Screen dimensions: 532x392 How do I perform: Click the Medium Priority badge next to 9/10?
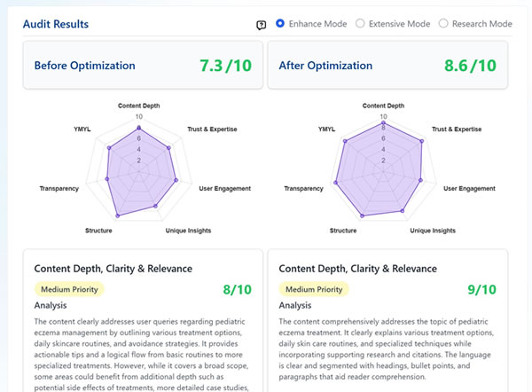[x=314, y=289]
